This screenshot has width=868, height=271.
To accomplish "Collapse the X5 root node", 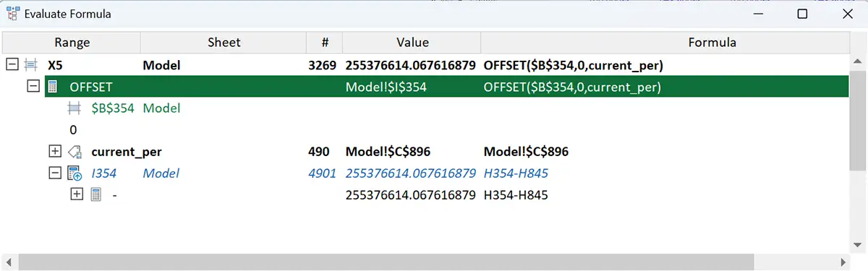I will pos(11,65).
